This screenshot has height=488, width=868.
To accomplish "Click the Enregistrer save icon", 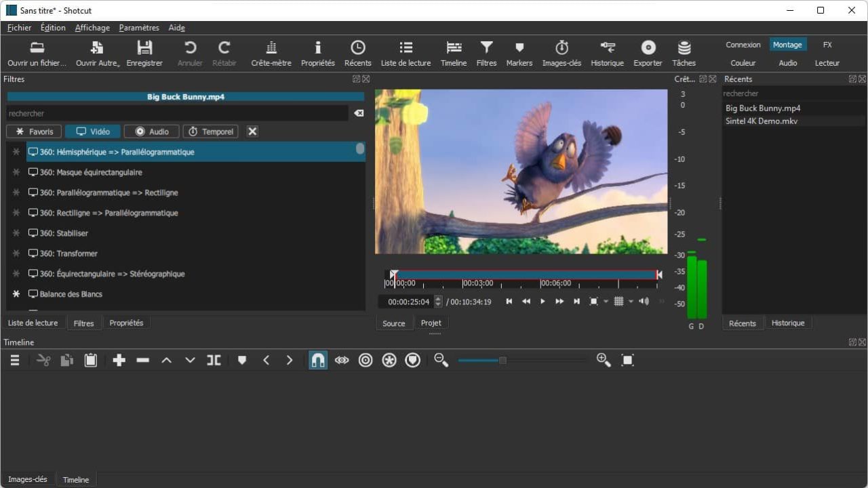I will tap(144, 54).
